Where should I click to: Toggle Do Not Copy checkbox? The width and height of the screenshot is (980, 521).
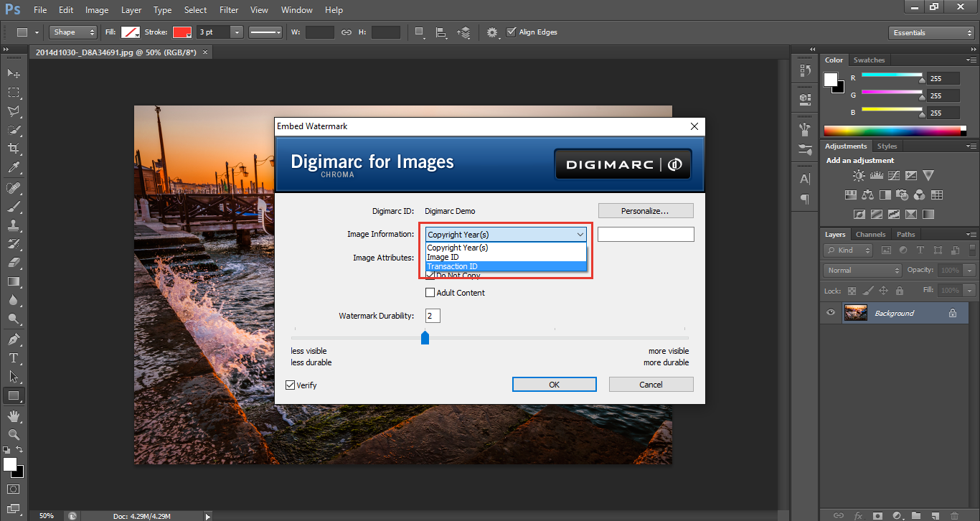click(430, 276)
